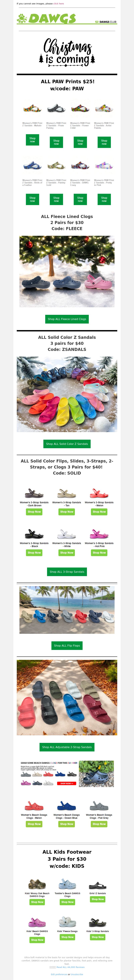Click Shop ALL Fleece Lined Clogs button

point(67,319)
